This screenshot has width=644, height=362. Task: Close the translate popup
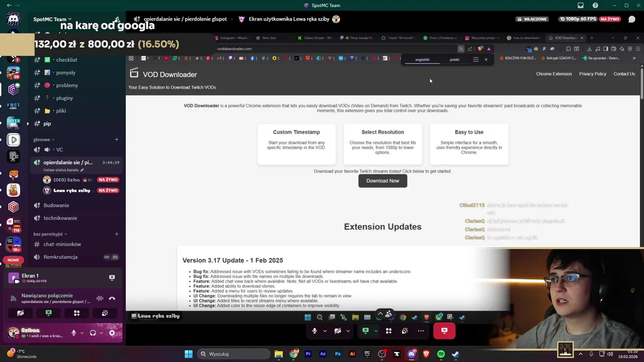pos(486,59)
